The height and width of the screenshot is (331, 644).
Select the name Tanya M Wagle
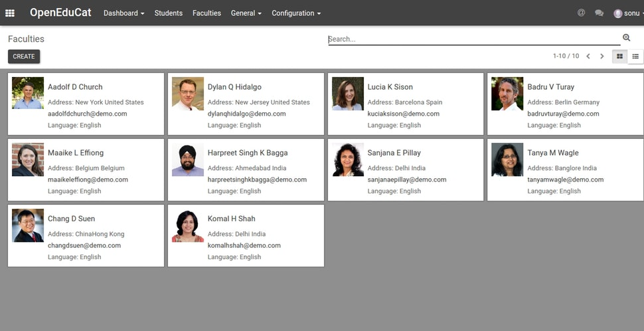553,153
